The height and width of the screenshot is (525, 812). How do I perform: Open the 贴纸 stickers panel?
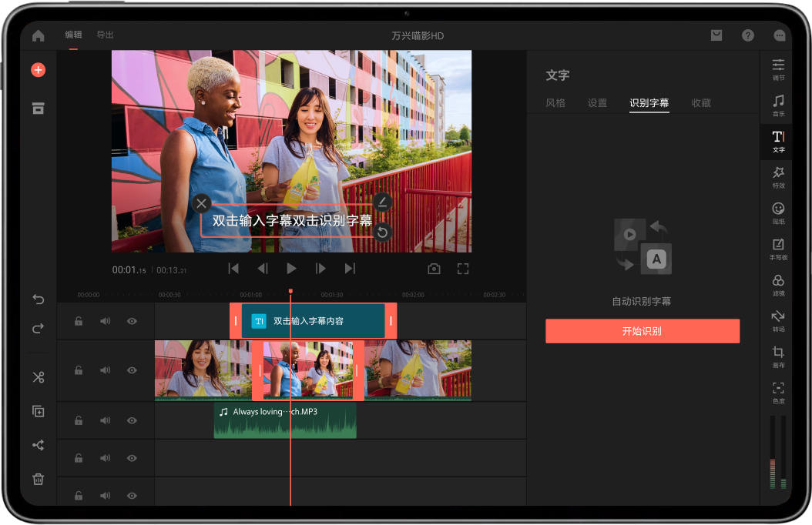click(778, 212)
